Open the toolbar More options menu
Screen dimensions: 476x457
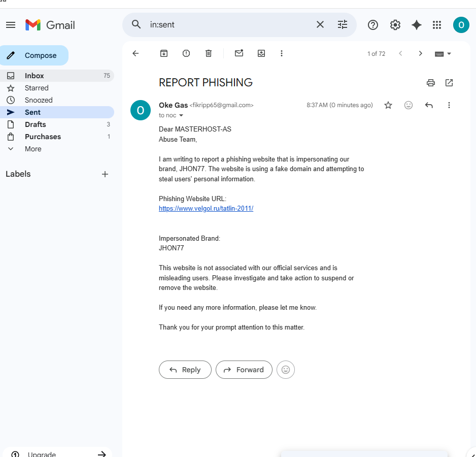click(282, 53)
